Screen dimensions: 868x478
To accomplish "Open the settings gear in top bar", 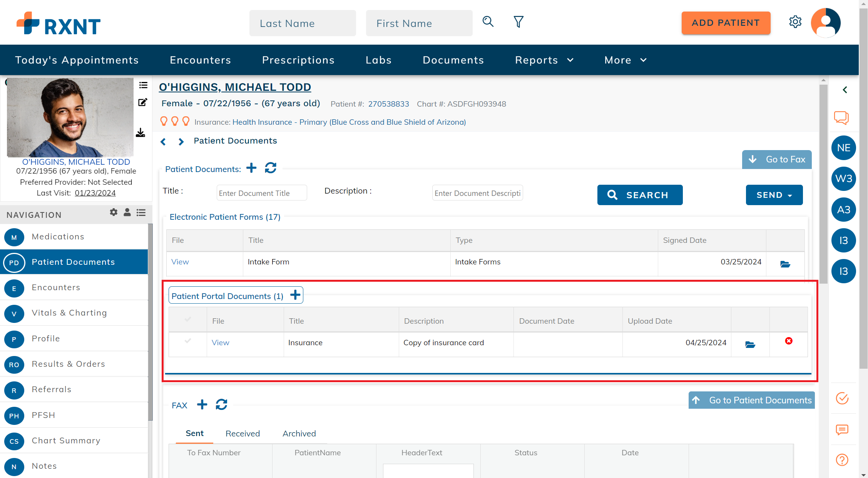I will [795, 22].
